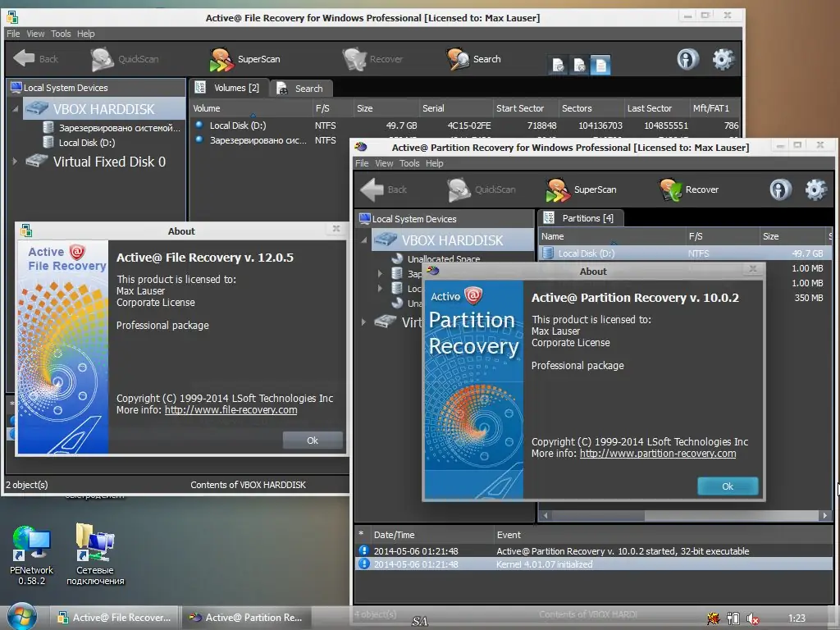Select Local Disk (D:) row in Volumes list
840x630 pixels.
tap(465, 126)
